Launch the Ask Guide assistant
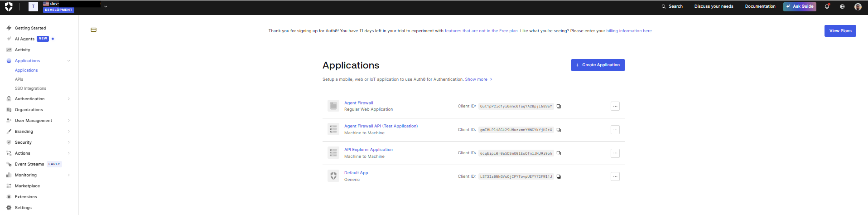Image resolution: width=868 pixels, height=215 pixels. [x=800, y=6]
